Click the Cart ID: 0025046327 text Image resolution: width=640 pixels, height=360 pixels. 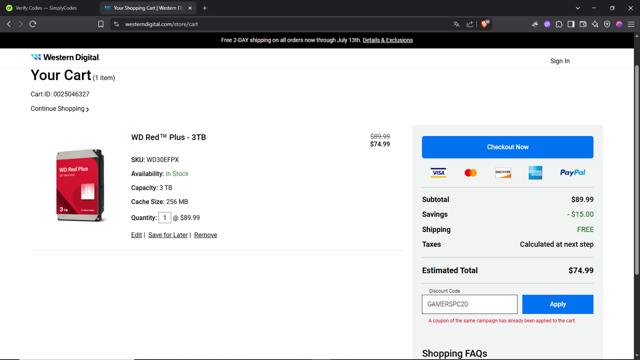[x=60, y=94]
